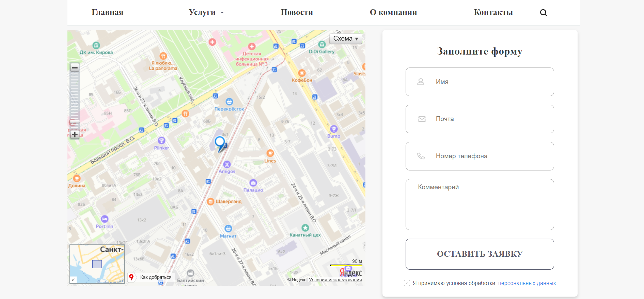The image size is (644, 299).
Task: Click the ОСТАВИТЬ ЗАЯВКУ button
Action: point(480,254)
